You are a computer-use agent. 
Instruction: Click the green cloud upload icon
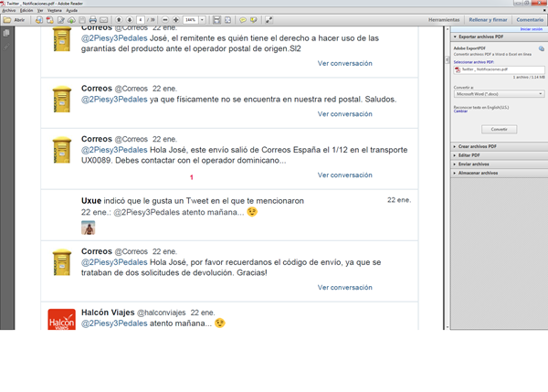pyautogui.click(x=71, y=20)
